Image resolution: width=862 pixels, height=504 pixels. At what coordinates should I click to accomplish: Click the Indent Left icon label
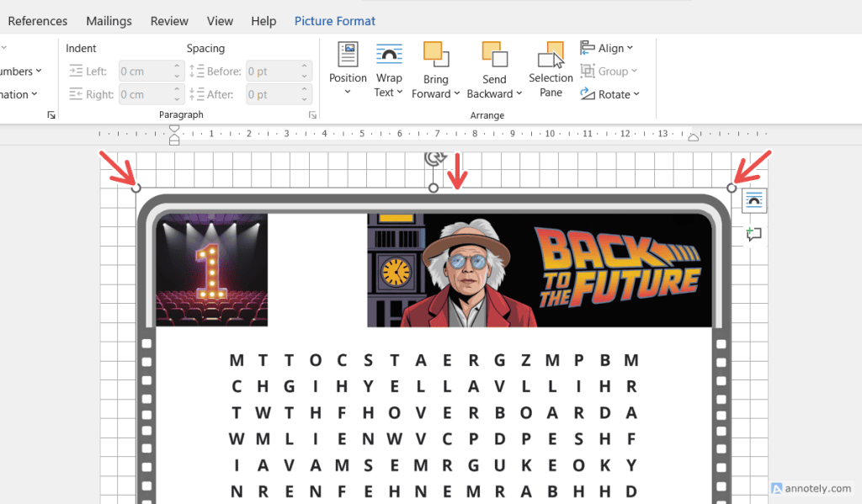point(76,71)
